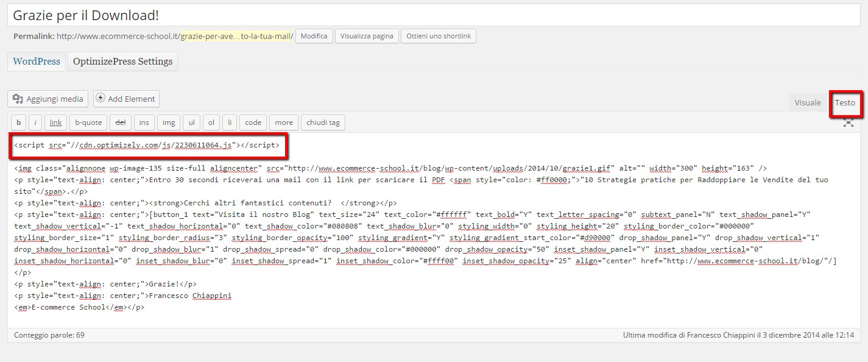Click the ul list button
Viewport: 868px width, 362px height.
191,122
